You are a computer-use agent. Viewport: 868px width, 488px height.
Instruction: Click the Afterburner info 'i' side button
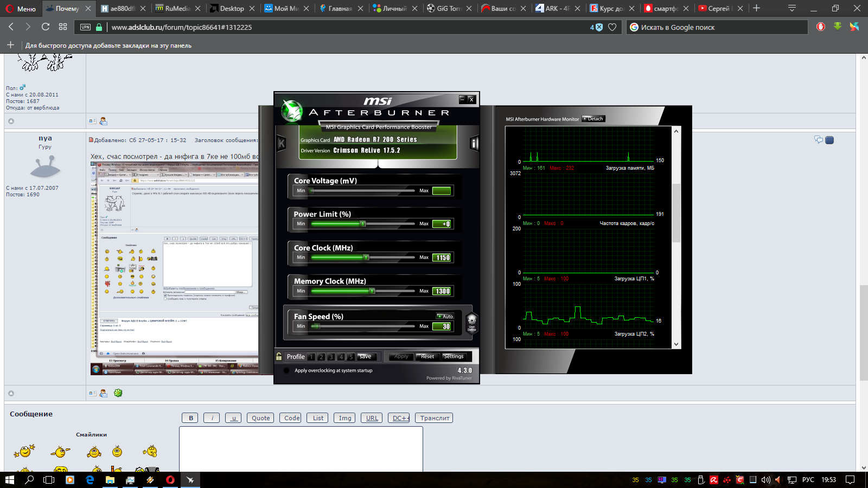pyautogui.click(x=474, y=143)
